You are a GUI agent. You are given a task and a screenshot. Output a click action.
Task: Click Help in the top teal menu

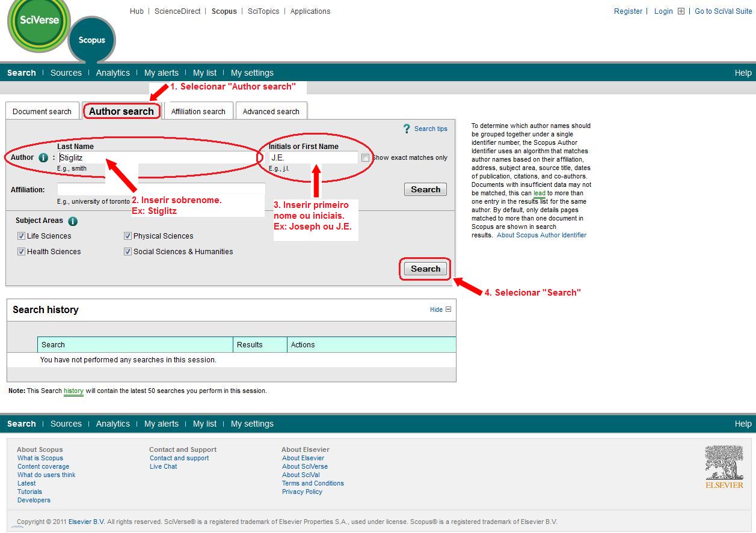(x=743, y=73)
